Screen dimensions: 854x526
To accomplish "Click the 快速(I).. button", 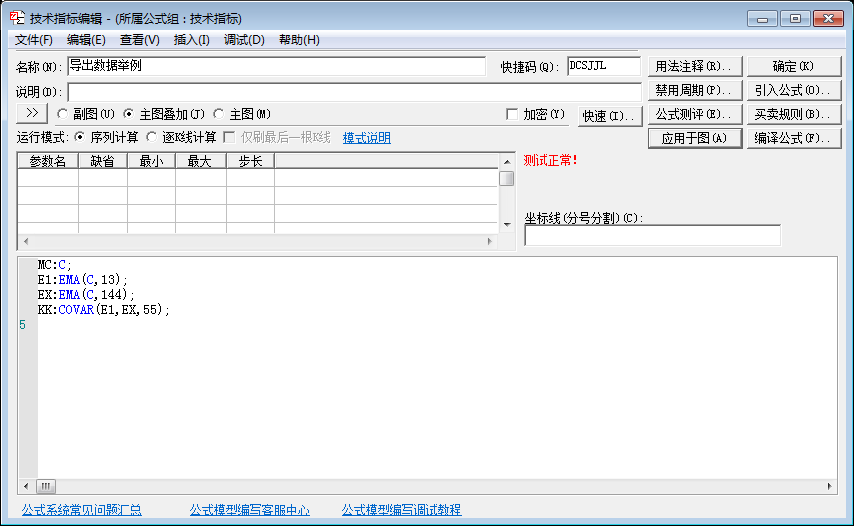I will (609, 116).
